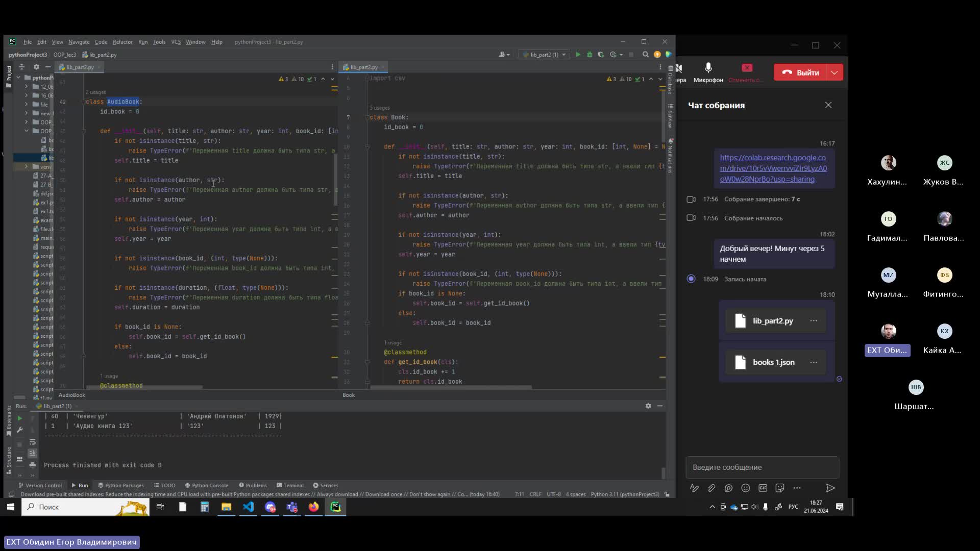
Task: Hide the Run tool window
Action: [x=660, y=406]
